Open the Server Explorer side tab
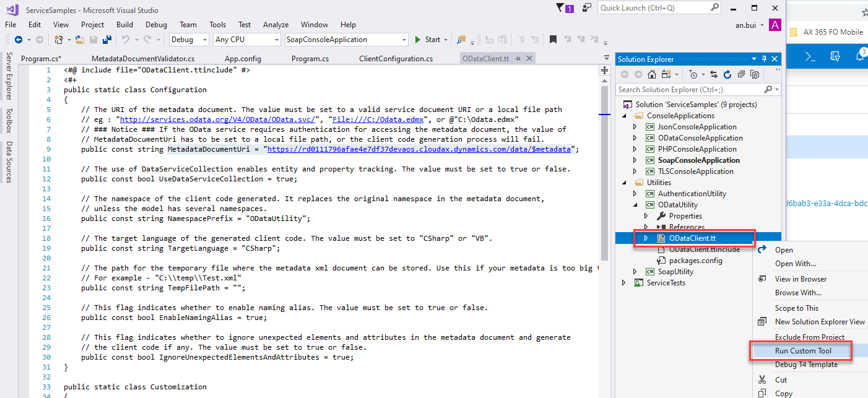 point(9,76)
